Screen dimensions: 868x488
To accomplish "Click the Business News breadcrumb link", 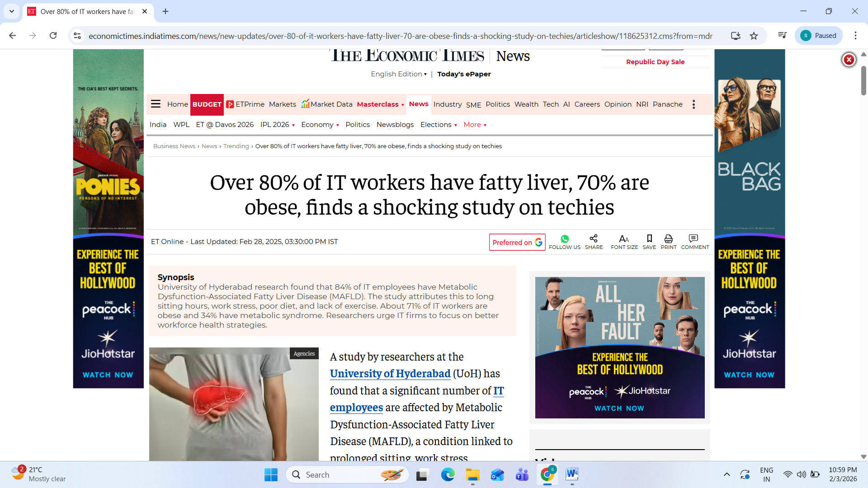I will 174,146.
